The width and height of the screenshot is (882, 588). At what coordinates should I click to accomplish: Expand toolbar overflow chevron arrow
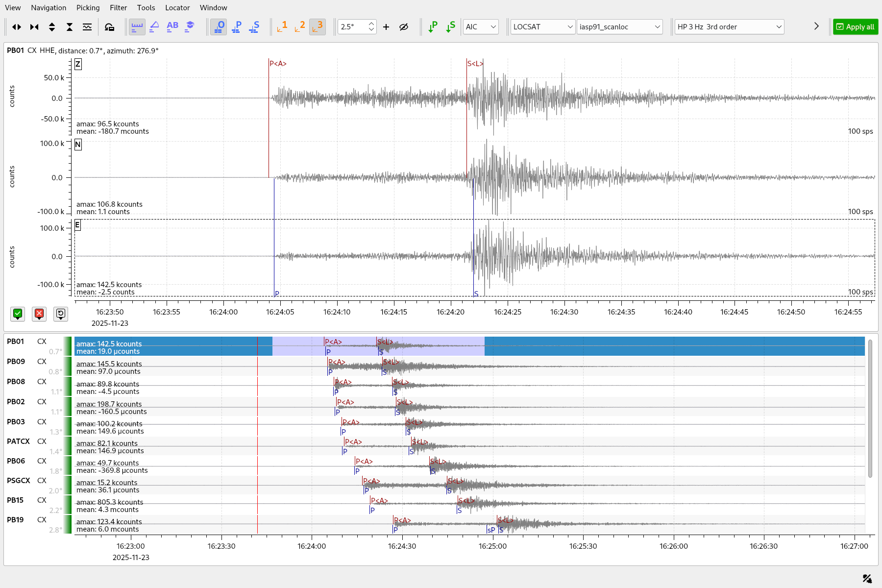(x=816, y=26)
